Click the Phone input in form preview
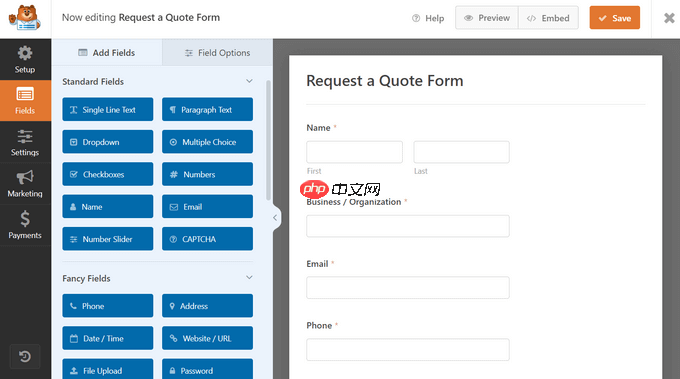680x379 pixels. 408,350
